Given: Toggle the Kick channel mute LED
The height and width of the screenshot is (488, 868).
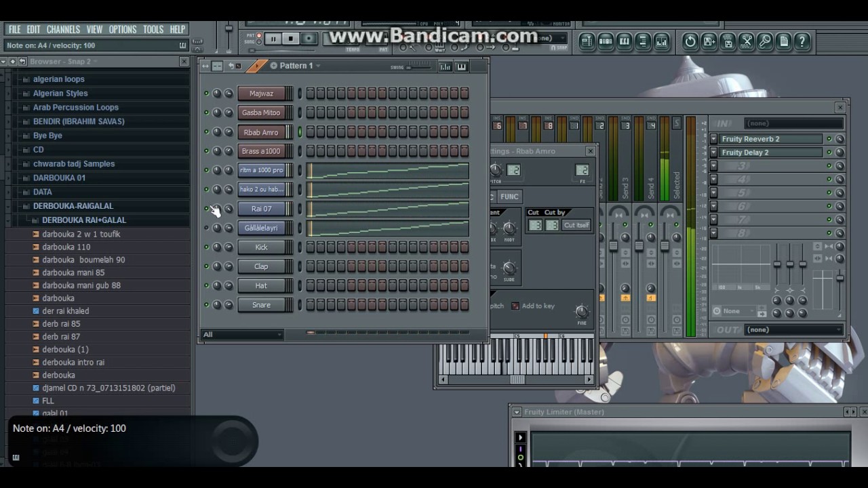Looking at the screenshot, I should tap(206, 247).
